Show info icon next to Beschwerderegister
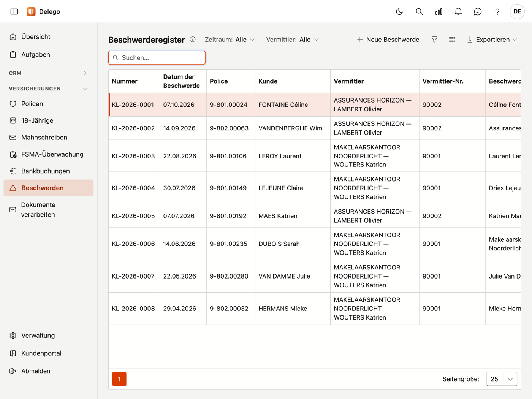The height and width of the screenshot is (399, 532). click(193, 40)
